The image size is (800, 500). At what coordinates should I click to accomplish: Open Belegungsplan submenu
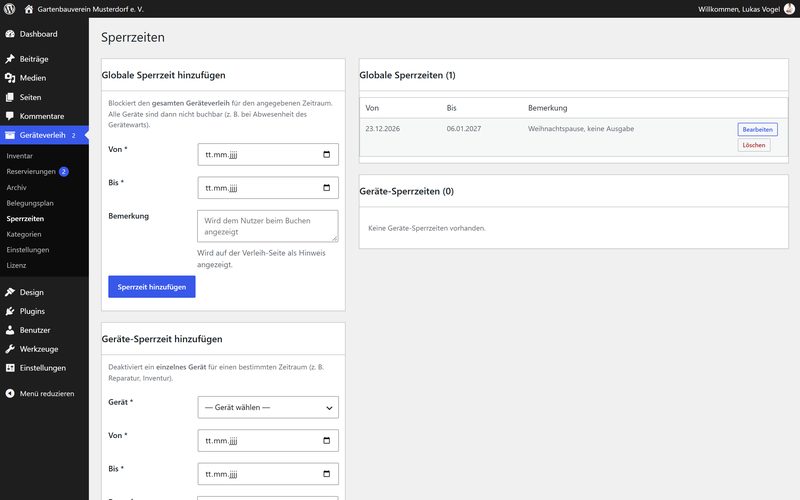(30, 203)
